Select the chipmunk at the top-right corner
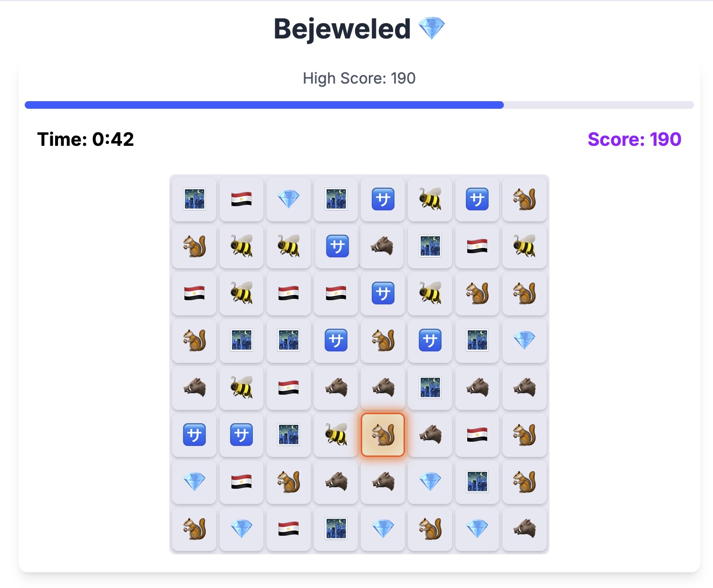Viewport: 713px width, 588px height. click(525, 199)
